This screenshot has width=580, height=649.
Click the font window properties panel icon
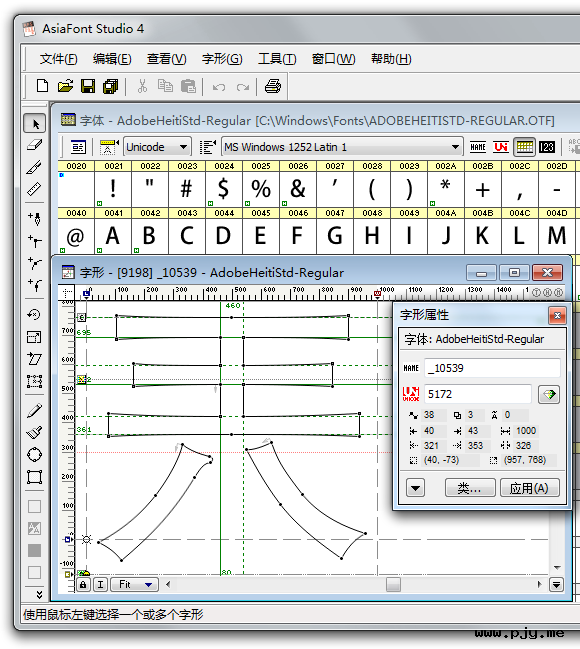[78, 147]
